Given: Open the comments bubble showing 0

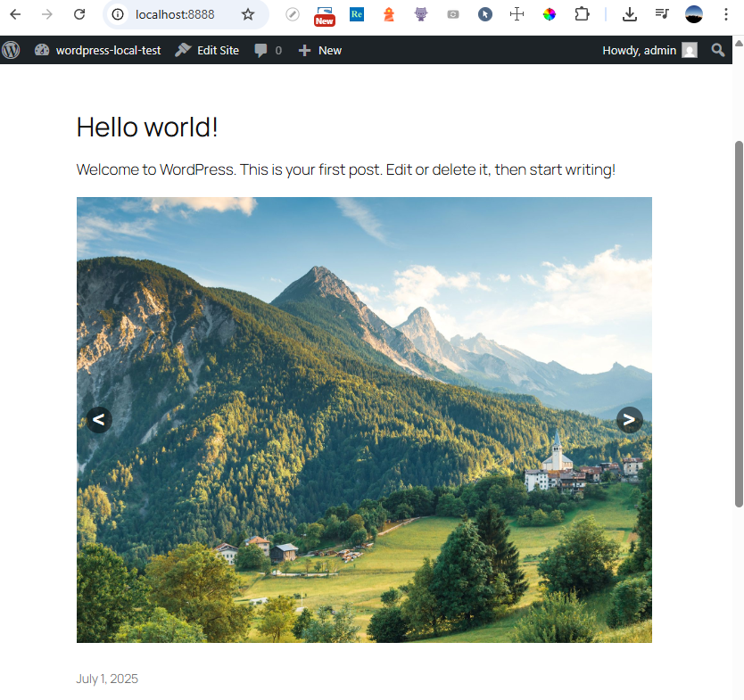Looking at the screenshot, I should tap(268, 50).
